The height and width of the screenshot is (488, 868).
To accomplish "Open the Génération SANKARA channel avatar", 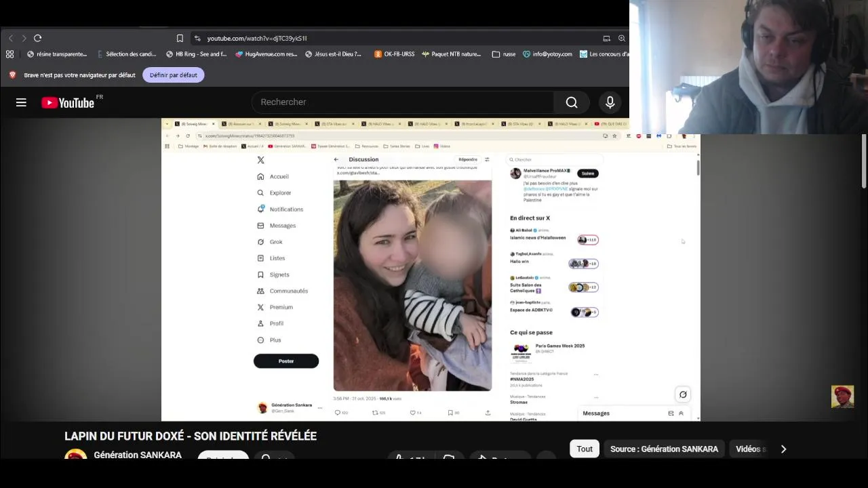I will point(76,454).
